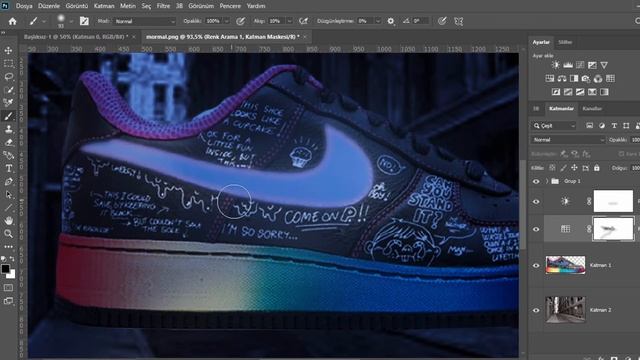Open brush preset picker arrow
The image size is (640, 360).
coord(71,21)
